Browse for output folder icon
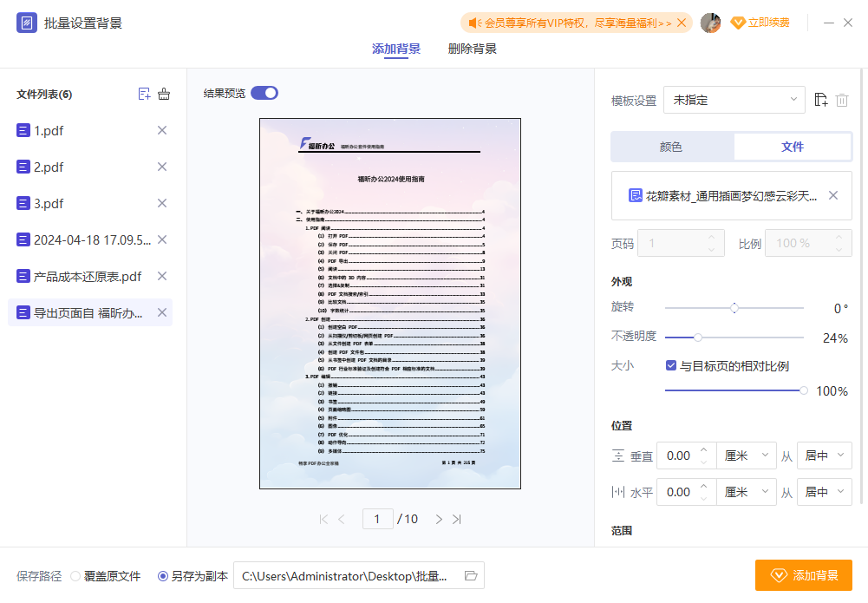 tap(471, 576)
